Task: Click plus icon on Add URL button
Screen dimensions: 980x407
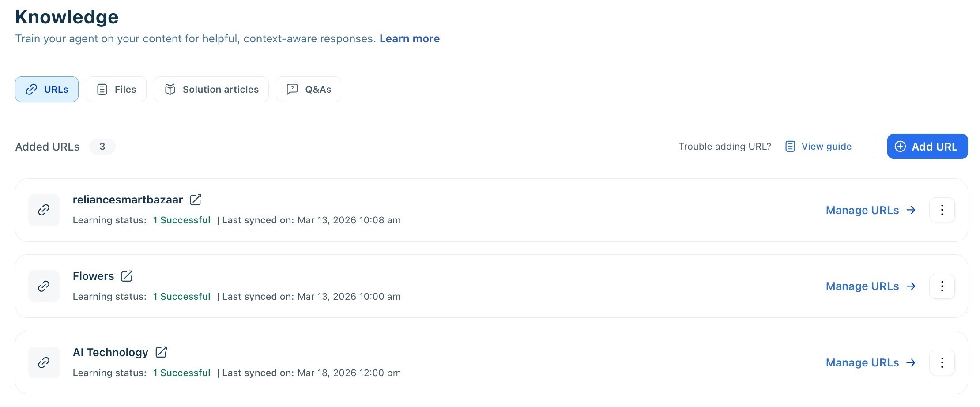Action: [900, 147]
